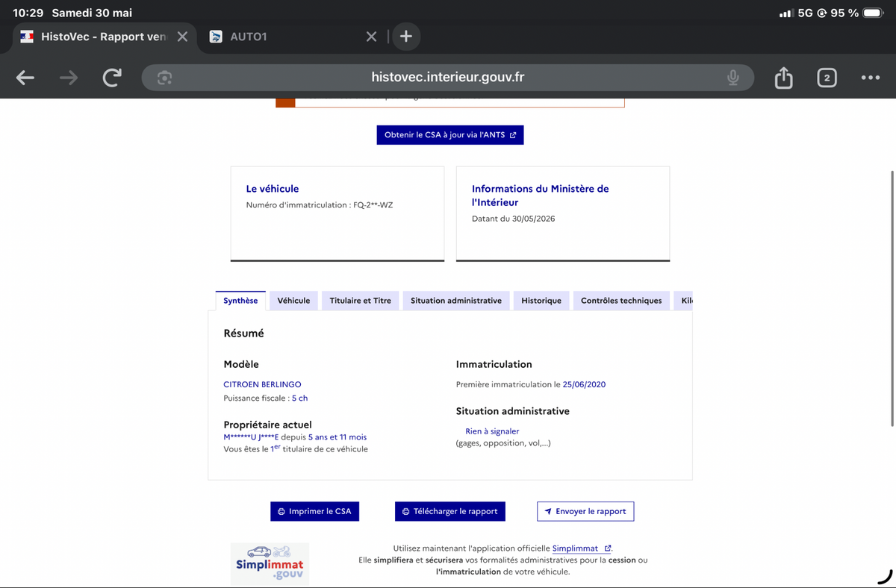Go forward to the next page

[69, 78]
